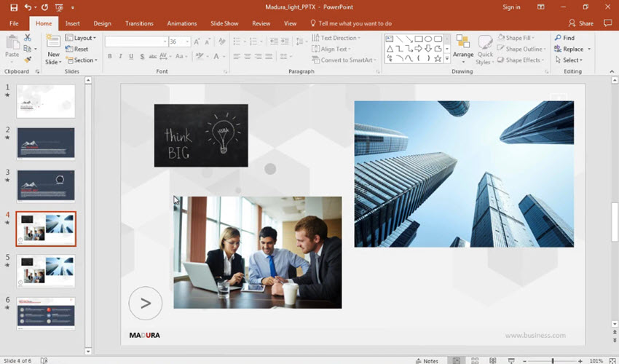
Task: Open the Transitions tab
Action: 139,23
